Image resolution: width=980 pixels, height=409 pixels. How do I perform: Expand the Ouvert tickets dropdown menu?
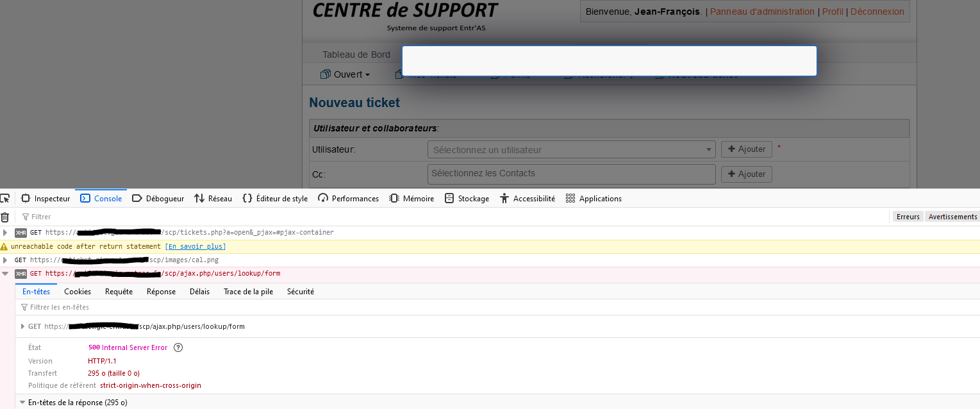[345, 74]
